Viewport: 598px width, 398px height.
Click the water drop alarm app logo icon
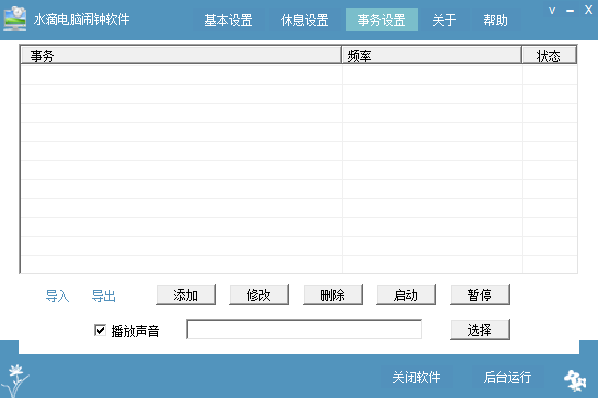point(14,19)
